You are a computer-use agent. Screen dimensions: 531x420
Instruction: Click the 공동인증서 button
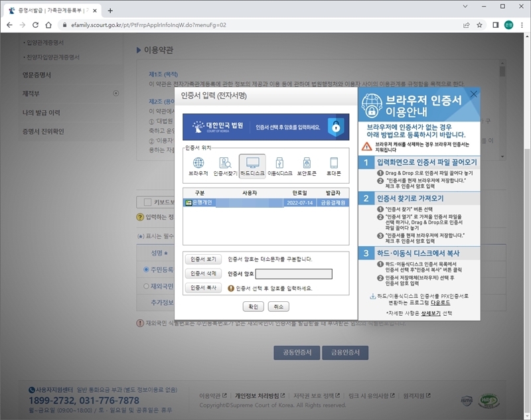tap(297, 352)
